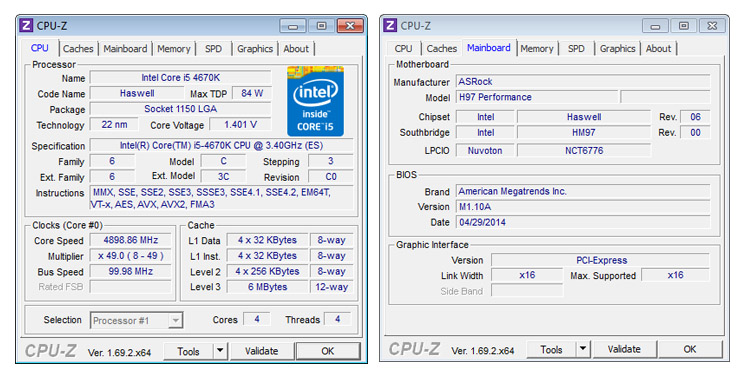Click OK button in right window
Viewport: 744px width, 373px height.
tap(690, 349)
